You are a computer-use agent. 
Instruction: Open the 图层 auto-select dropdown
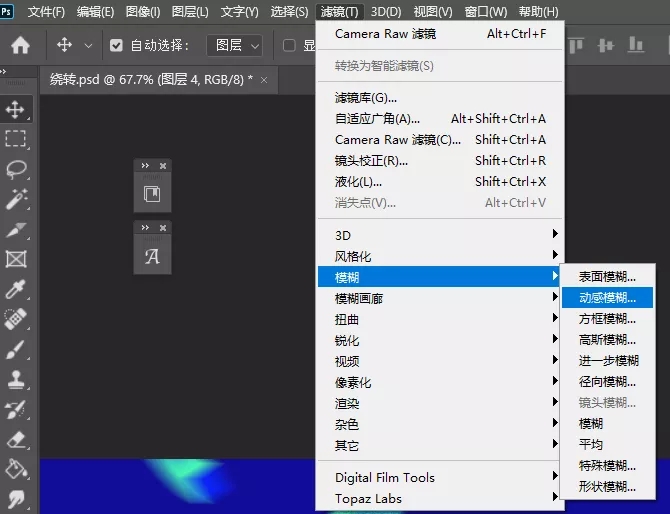click(x=235, y=45)
